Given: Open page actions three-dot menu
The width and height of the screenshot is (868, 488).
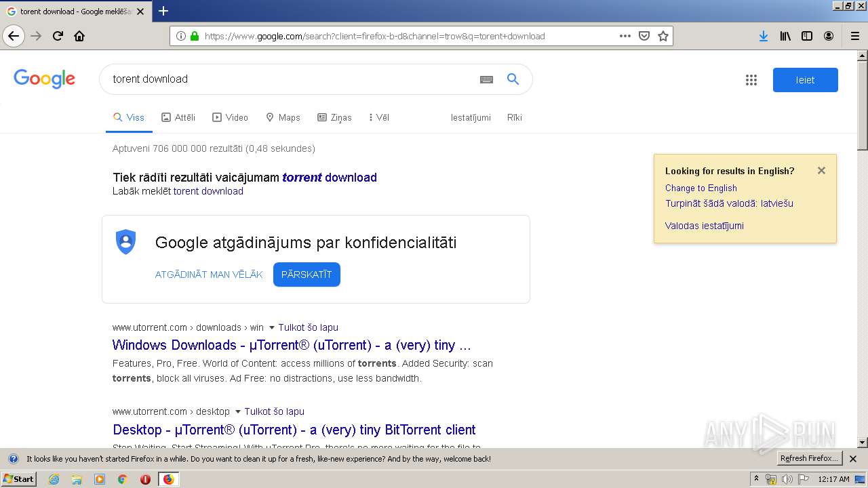Looking at the screenshot, I should tap(625, 36).
